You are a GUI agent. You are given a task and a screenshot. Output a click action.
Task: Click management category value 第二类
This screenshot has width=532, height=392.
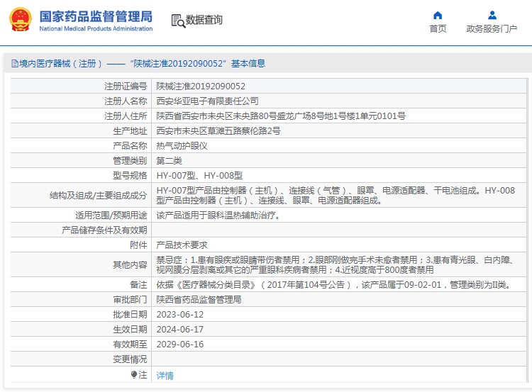[x=169, y=161]
